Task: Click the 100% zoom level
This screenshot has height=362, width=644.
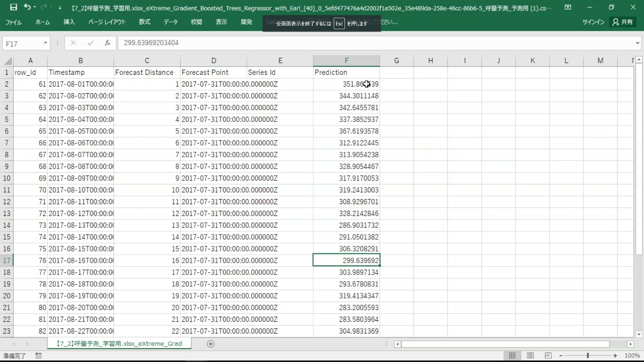Action: coord(632,356)
